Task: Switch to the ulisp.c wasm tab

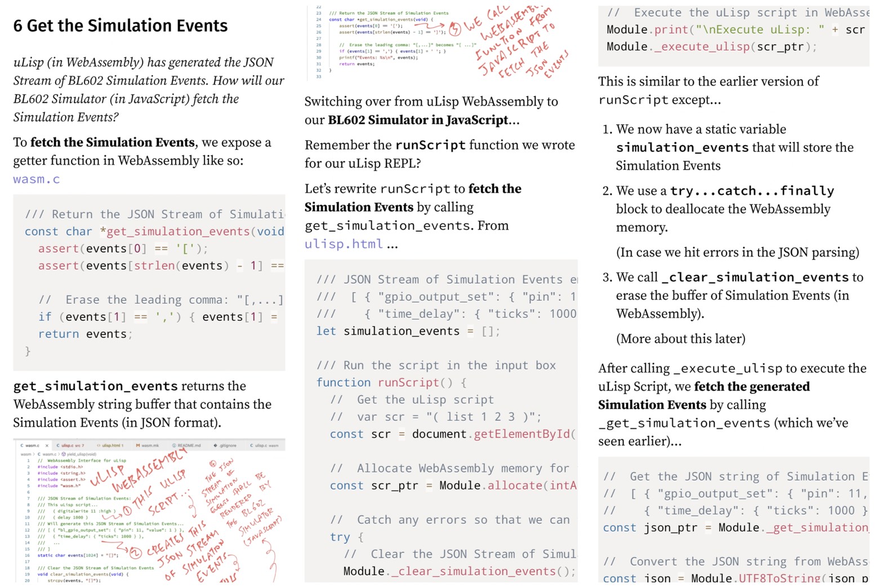Action: point(265,446)
